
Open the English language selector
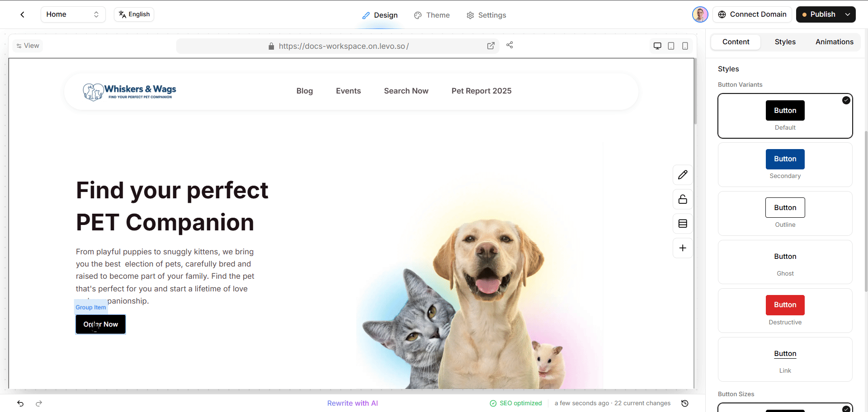click(x=134, y=14)
